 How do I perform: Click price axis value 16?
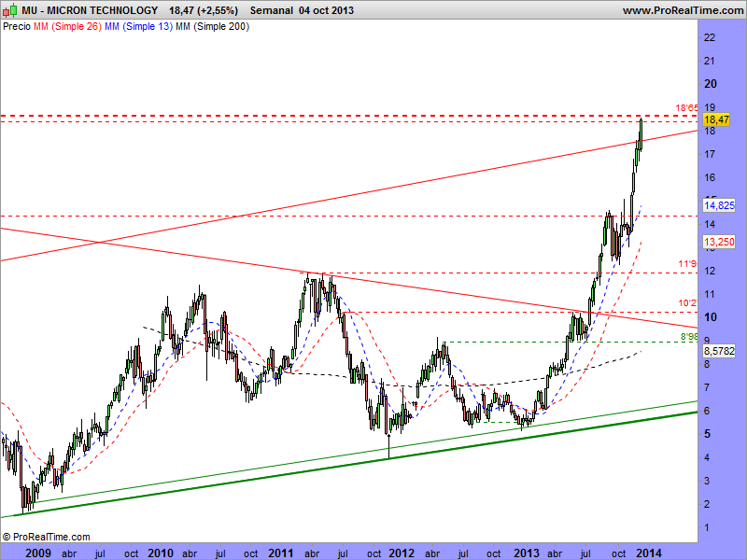(710, 177)
